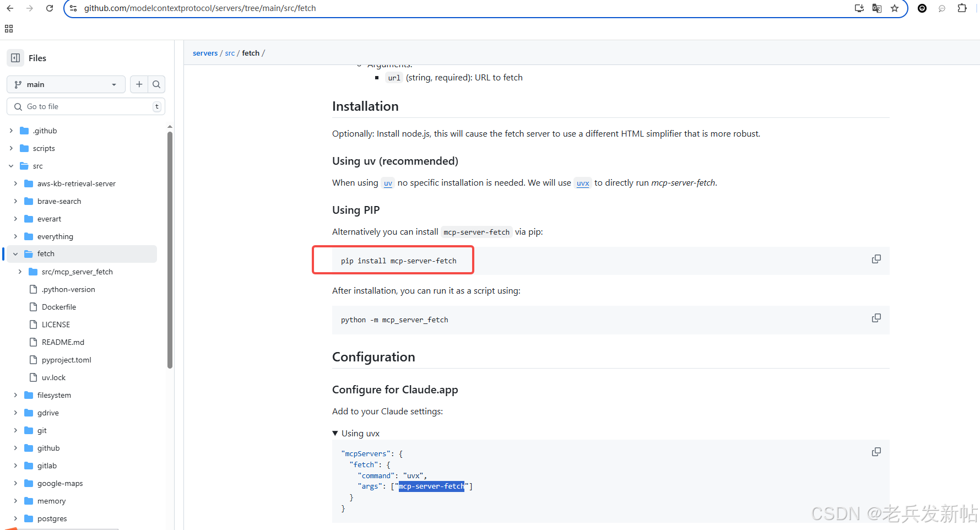Open the LICENSE file
This screenshot has height=530, width=980.
click(56, 325)
